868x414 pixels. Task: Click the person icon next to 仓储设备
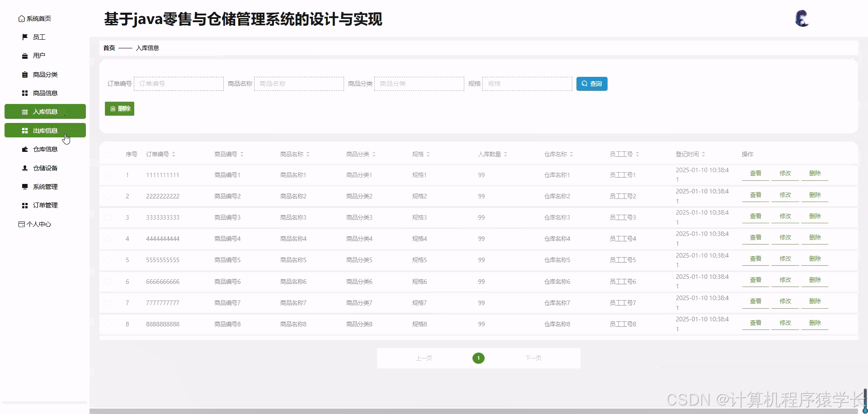point(25,168)
